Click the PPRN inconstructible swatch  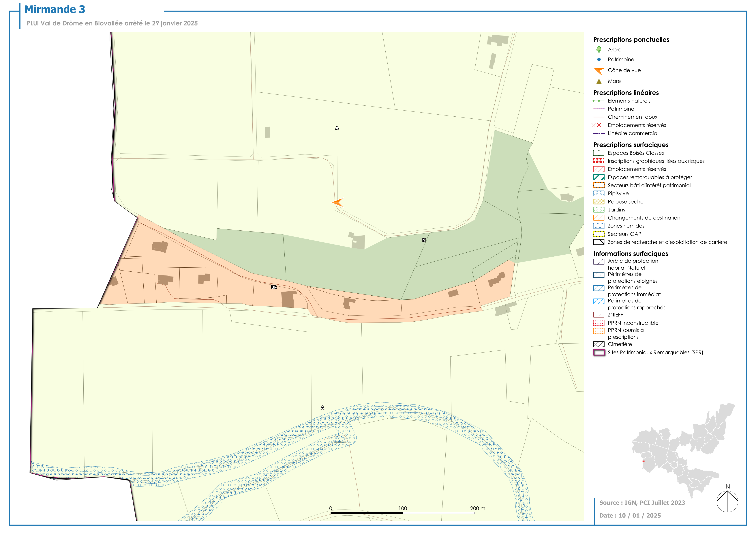599,323
